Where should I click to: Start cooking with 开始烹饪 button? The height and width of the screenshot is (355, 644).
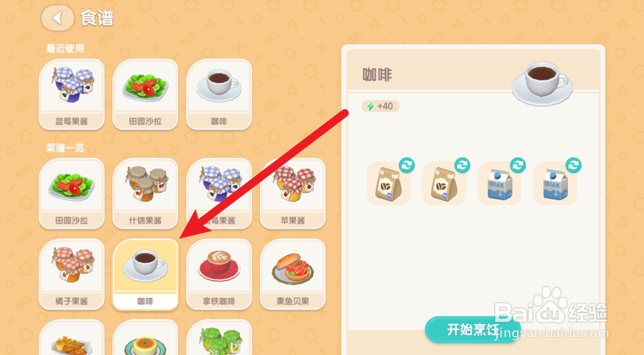pos(473,329)
